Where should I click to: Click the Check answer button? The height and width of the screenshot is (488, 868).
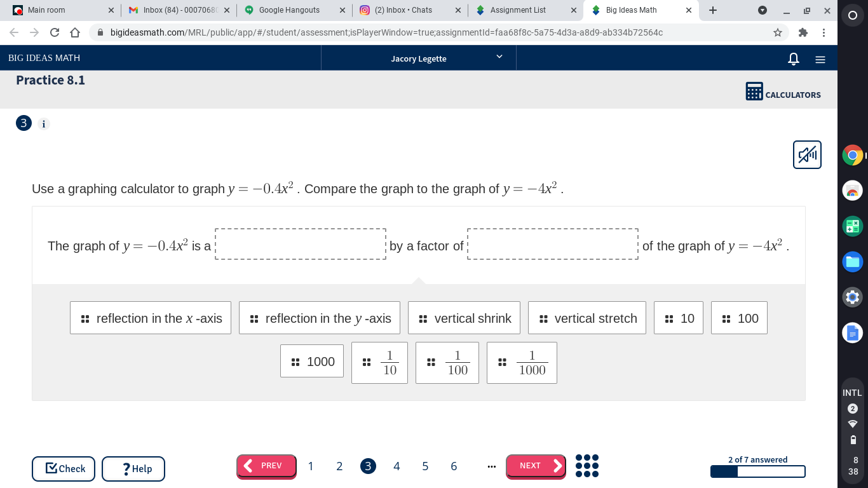coord(64,469)
